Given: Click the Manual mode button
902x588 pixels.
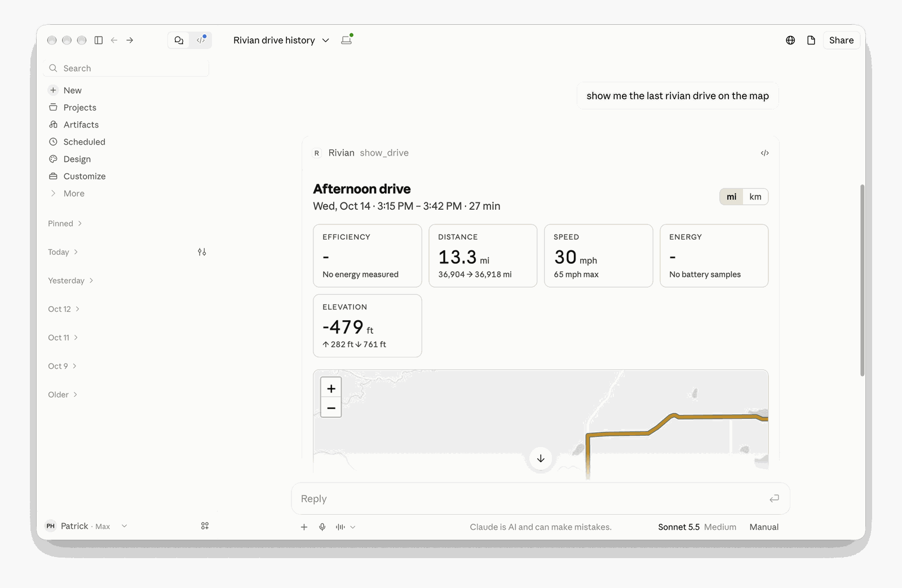Looking at the screenshot, I should [x=764, y=527].
